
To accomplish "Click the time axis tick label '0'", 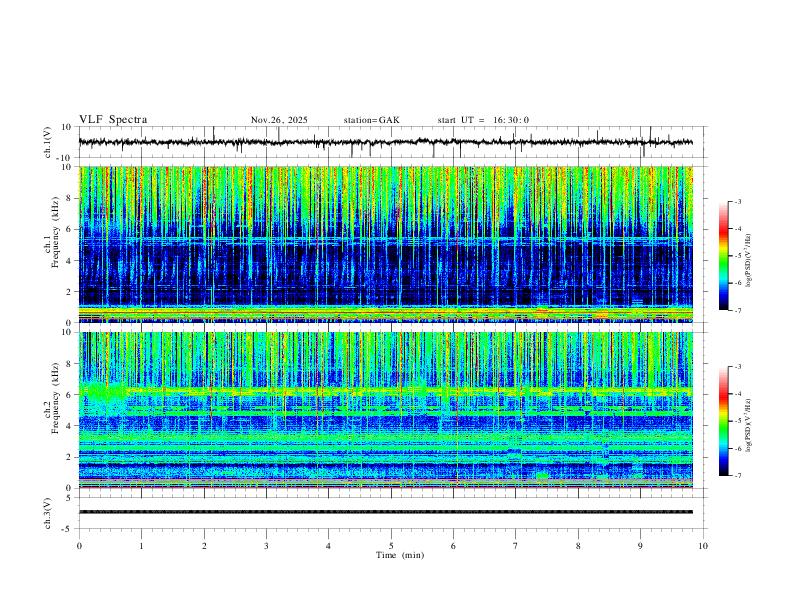I will [79, 546].
